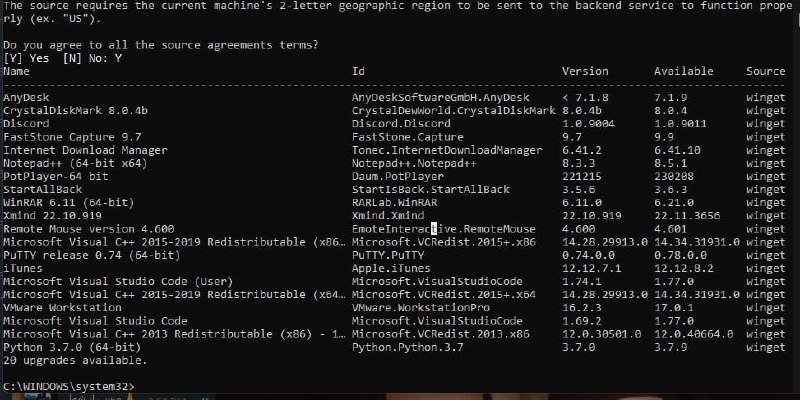Click the Tonec.InternetDownloadManager Id

447,150
